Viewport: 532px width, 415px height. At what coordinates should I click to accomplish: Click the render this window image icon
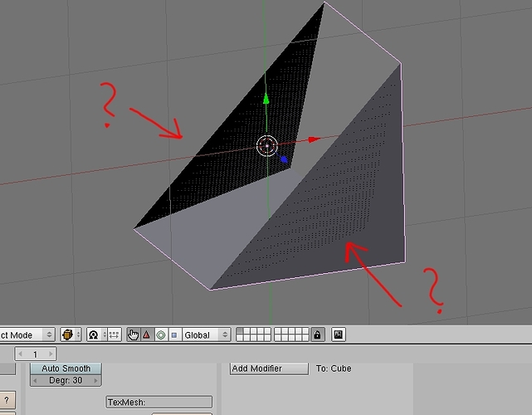point(339,335)
